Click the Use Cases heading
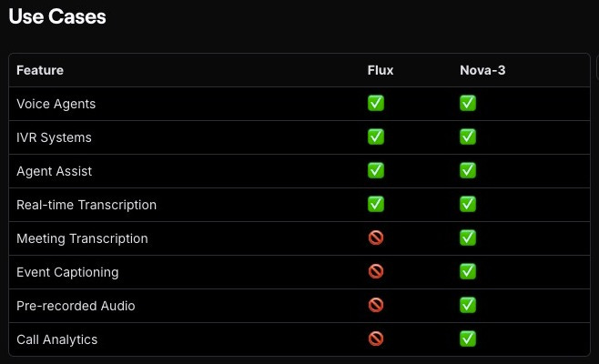 tap(57, 16)
